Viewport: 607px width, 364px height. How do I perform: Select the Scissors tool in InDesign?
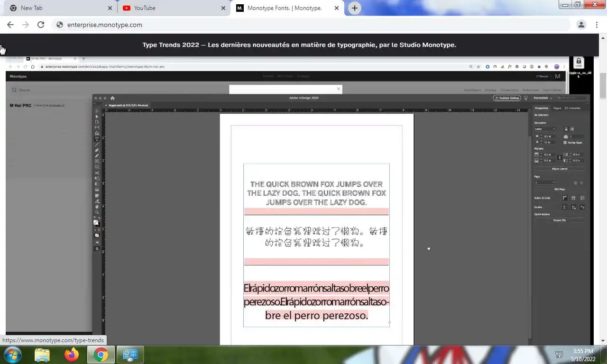pyautogui.click(x=97, y=173)
